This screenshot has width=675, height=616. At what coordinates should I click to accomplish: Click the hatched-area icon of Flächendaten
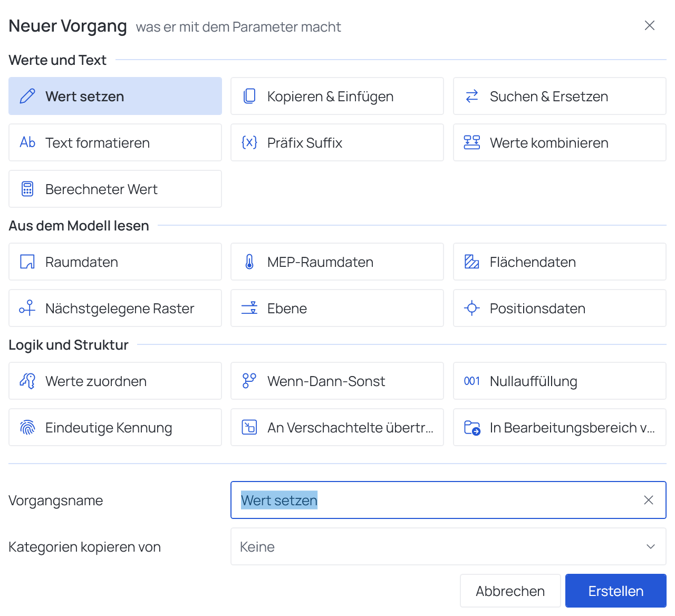tap(472, 262)
